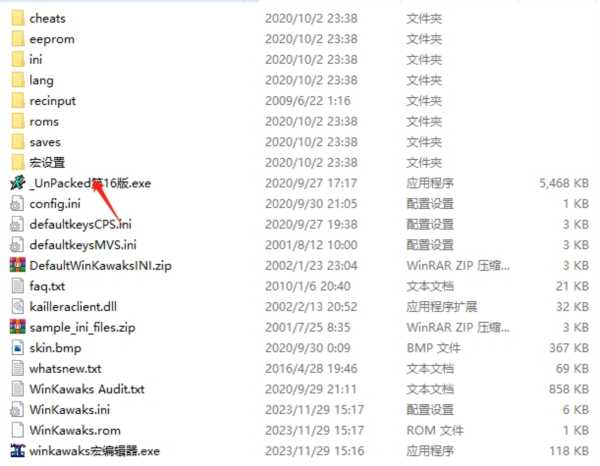
Task: Select the faq.txt text document
Action: click(x=47, y=286)
